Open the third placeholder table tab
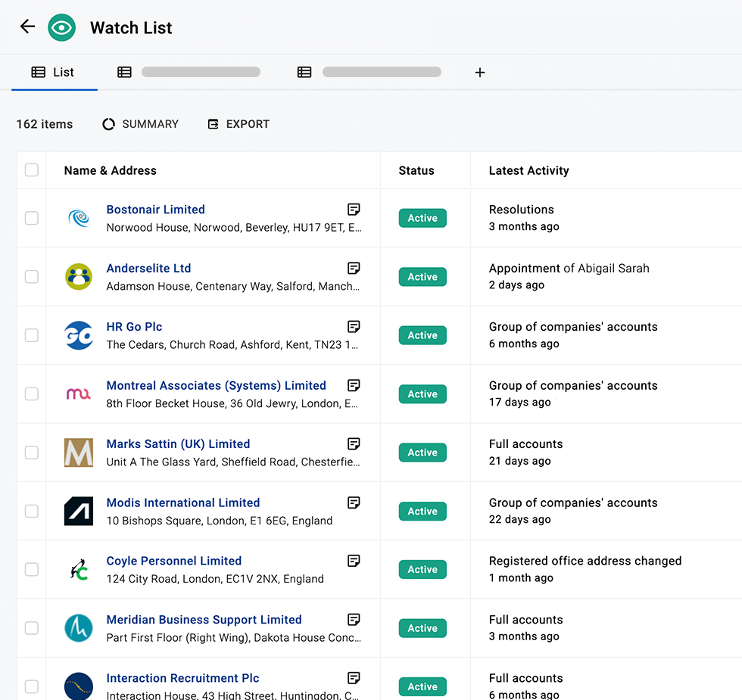The height and width of the screenshot is (700, 742). tap(369, 73)
